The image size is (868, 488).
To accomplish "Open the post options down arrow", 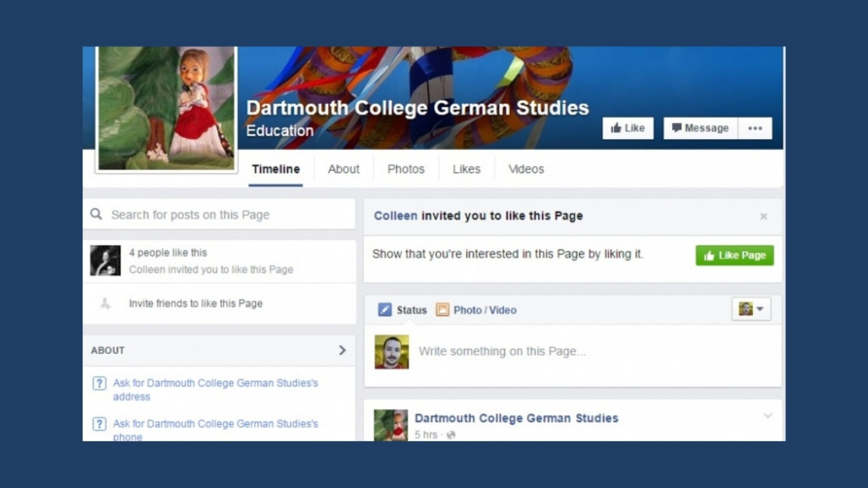I will coord(767,416).
